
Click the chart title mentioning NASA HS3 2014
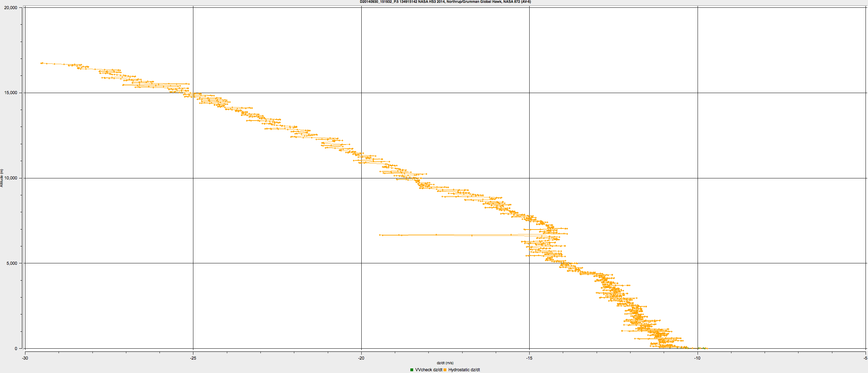(445, 2)
